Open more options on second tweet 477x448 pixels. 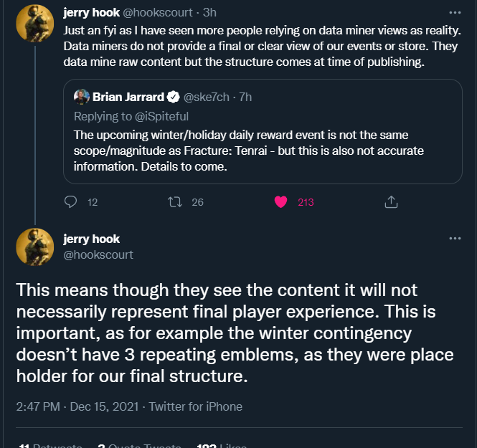(455, 238)
